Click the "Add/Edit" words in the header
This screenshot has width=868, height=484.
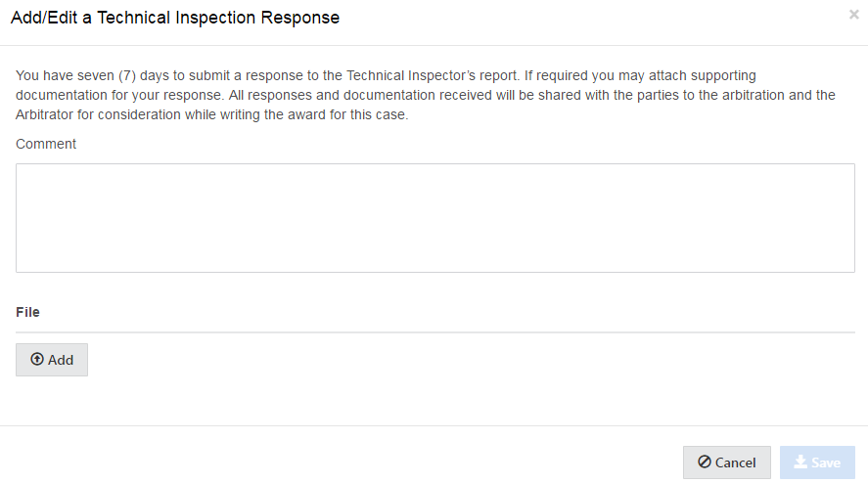[x=45, y=18]
